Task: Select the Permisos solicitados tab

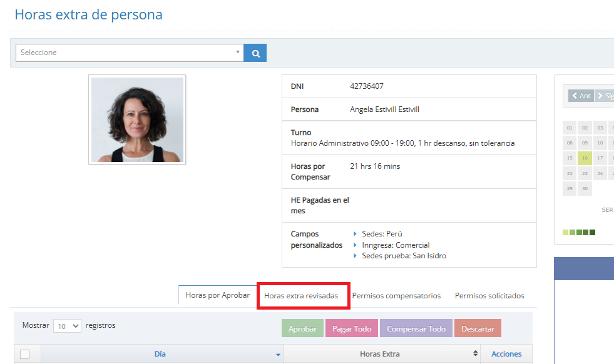Action: 489,296
